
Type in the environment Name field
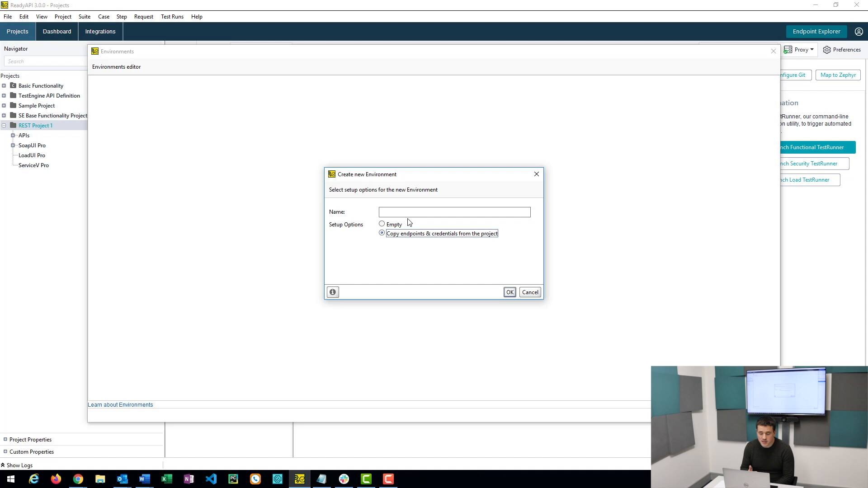(x=454, y=212)
